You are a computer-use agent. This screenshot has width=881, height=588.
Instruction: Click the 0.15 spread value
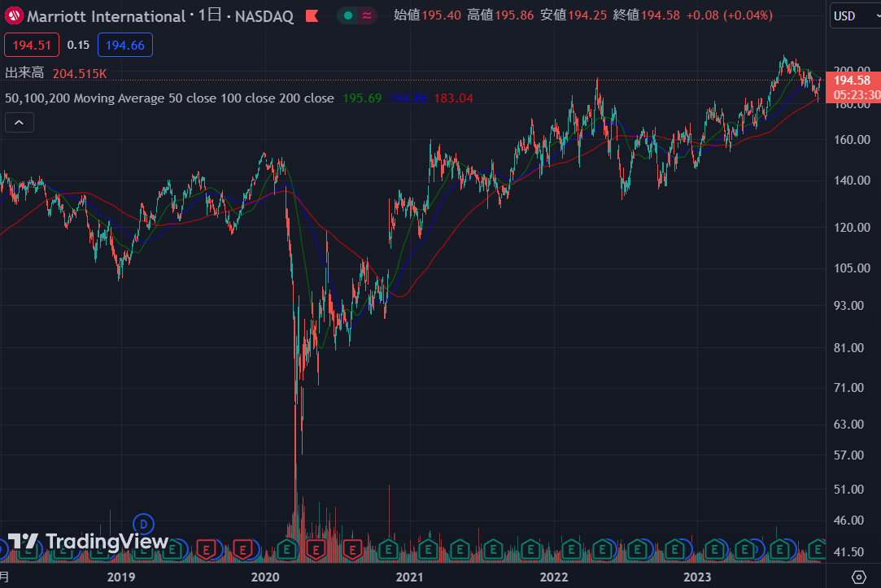(78, 45)
